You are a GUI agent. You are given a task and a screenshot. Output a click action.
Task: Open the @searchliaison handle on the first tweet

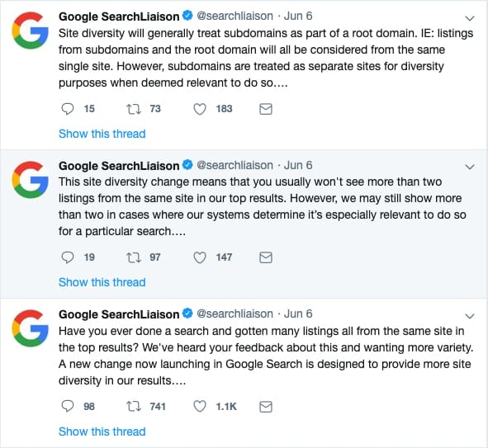coord(235,16)
